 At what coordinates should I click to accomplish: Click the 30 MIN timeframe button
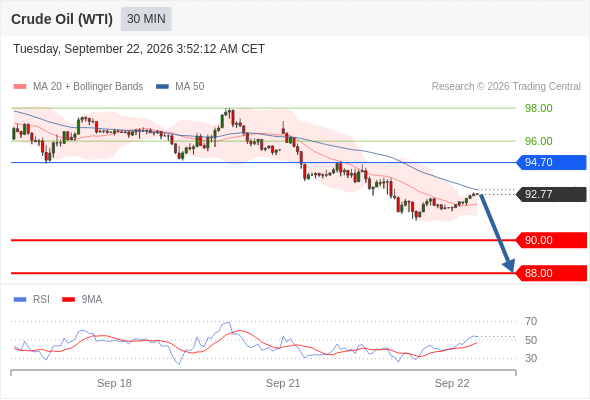[x=146, y=19]
